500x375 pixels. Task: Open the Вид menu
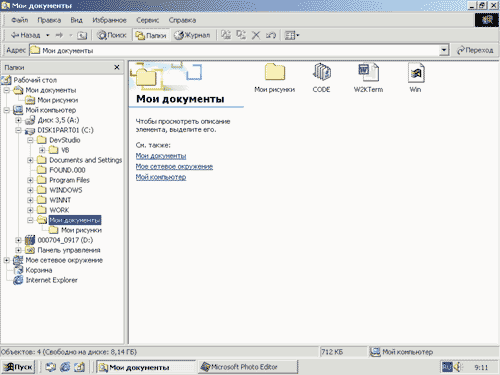(x=76, y=20)
